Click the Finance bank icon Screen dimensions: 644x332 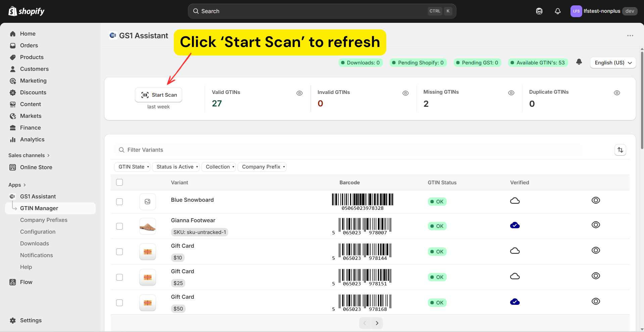(x=13, y=128)
